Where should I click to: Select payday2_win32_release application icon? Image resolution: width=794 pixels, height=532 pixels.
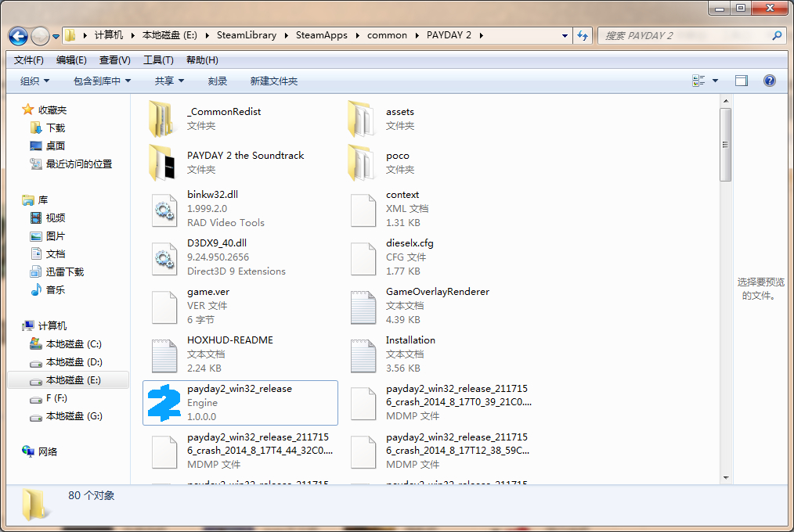[164, 403]
